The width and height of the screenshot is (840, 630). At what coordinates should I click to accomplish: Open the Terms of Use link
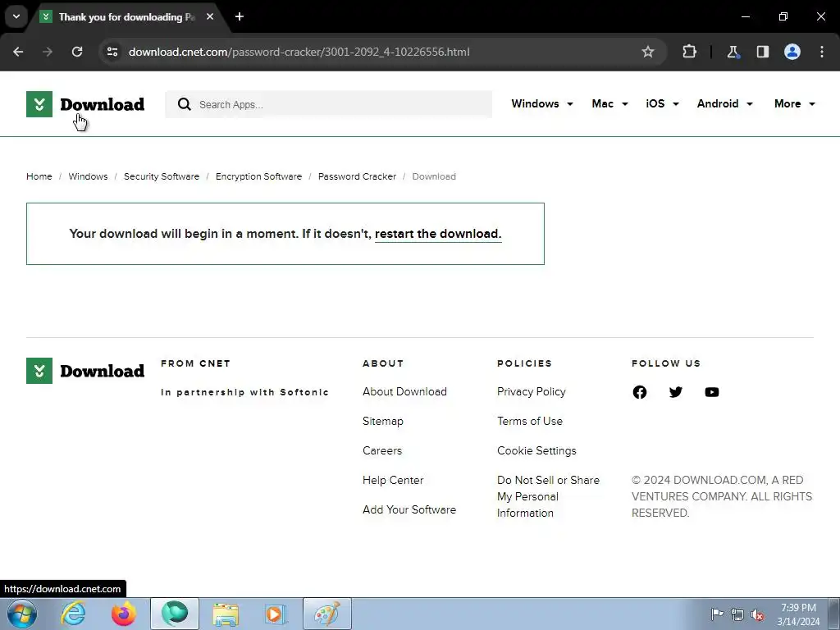[x=530, y=421]
